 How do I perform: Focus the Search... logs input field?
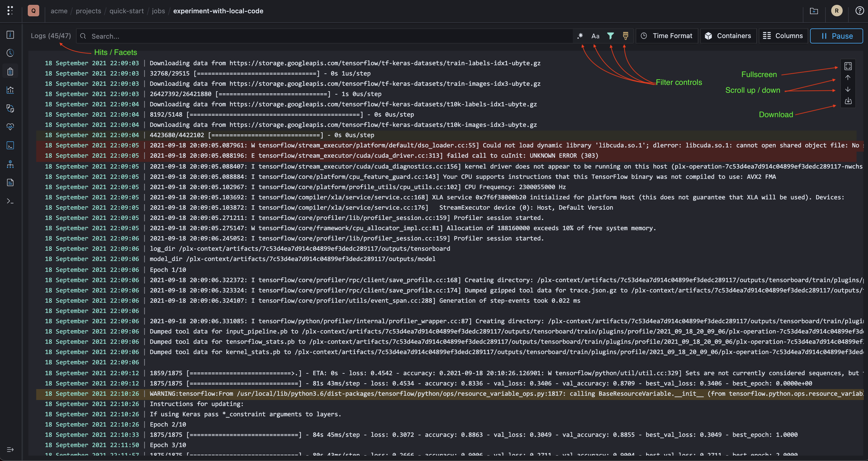click(x=324, y=36)
